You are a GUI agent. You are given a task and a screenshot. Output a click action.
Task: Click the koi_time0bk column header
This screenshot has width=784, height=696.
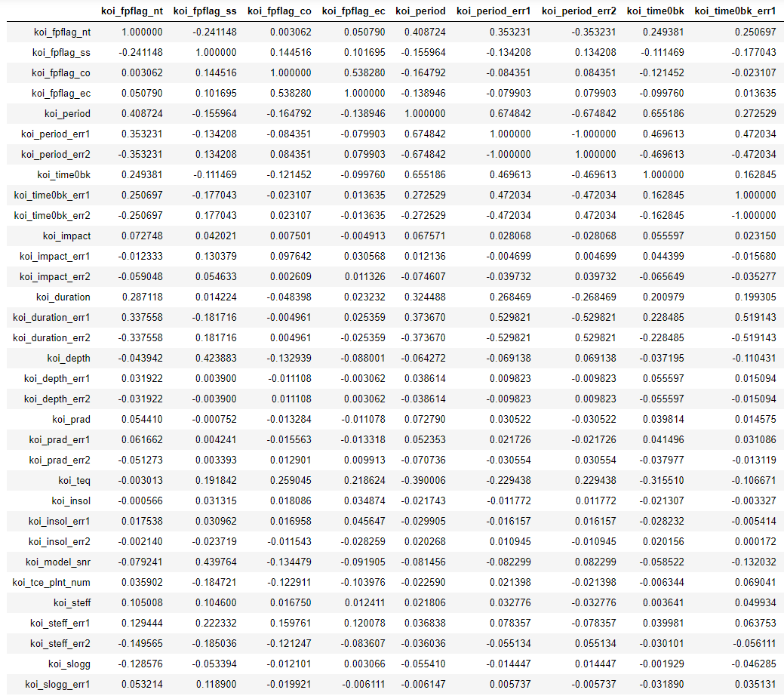(656, 11)
